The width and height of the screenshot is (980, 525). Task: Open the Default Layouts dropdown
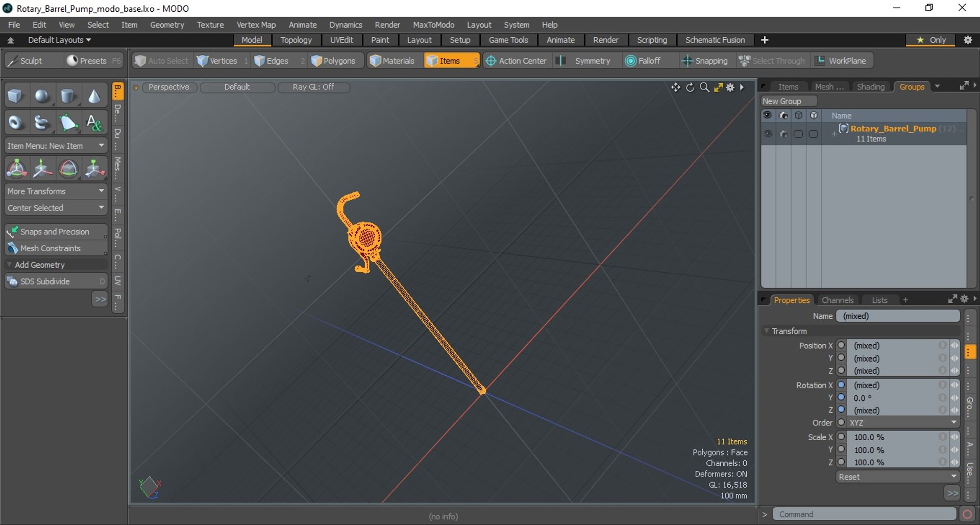(59, 40)
